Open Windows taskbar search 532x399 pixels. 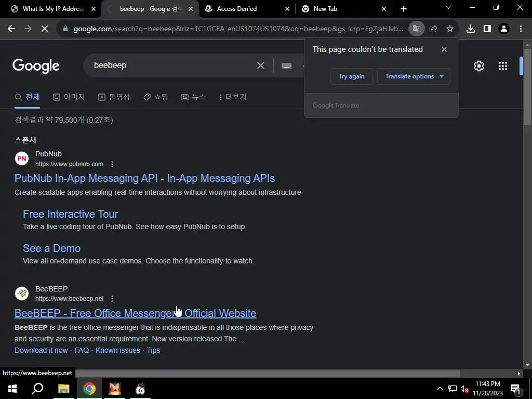pyautogui.click(x=37, y=389)
